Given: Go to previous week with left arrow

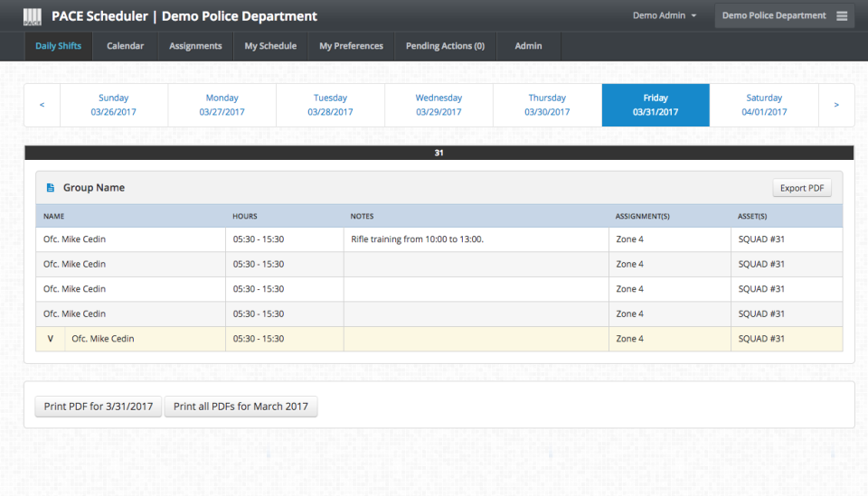Looking at the screenshot, I should point(42,105).
